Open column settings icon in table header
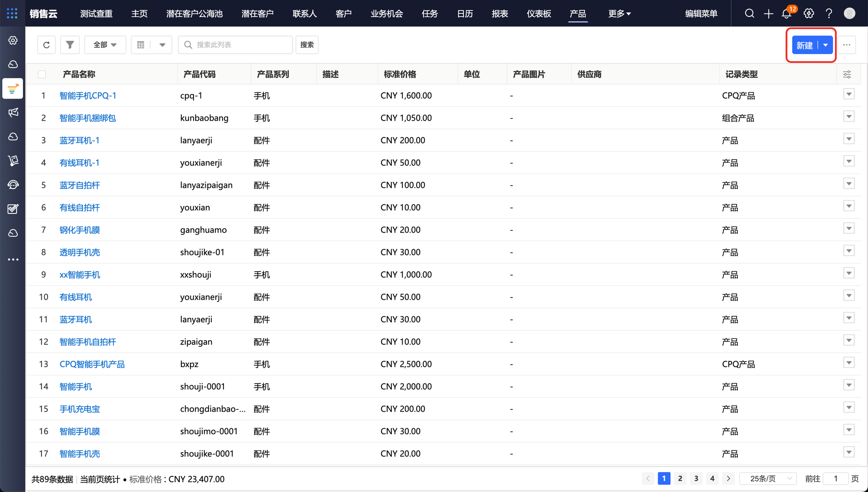This screenshot has height=492, width=868. click(x=847, y=74)
